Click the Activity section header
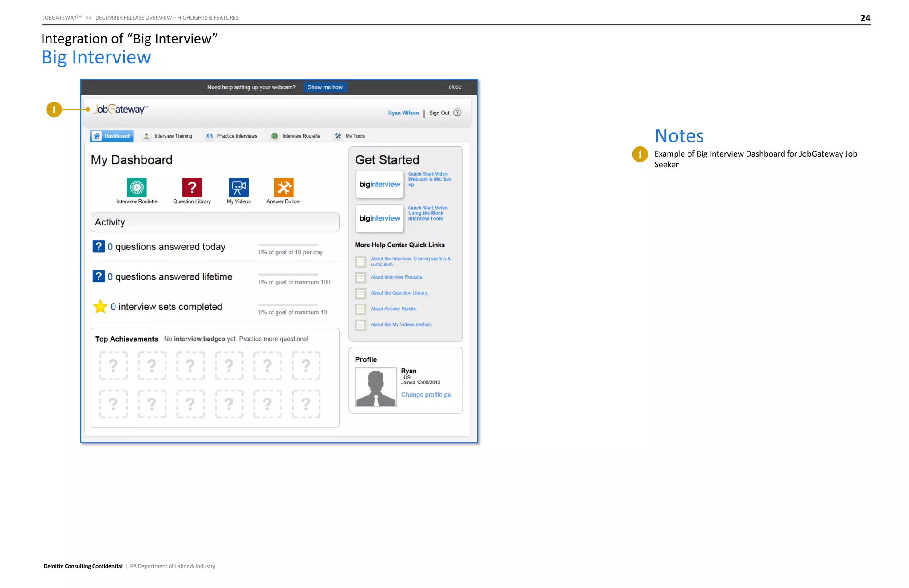The height and width of the screenshot is (588, 909). coord(215,222)
